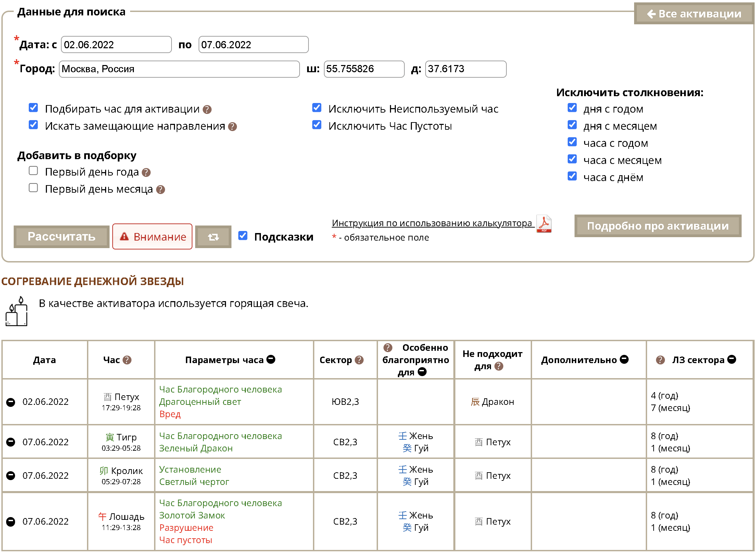Remove the 07.06.2022 Кролик row via minus icon

pyautogui.click(x=11, y=476)
